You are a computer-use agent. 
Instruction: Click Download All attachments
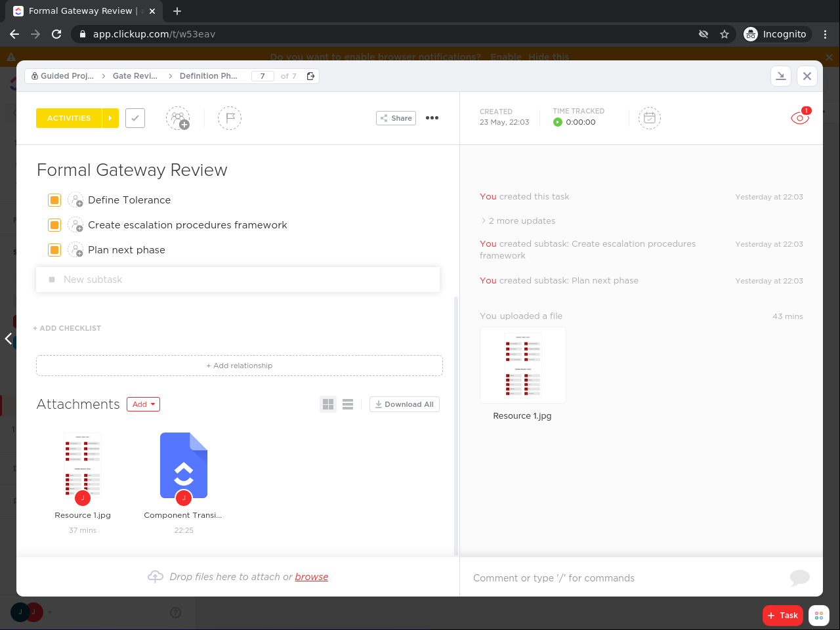404,404
